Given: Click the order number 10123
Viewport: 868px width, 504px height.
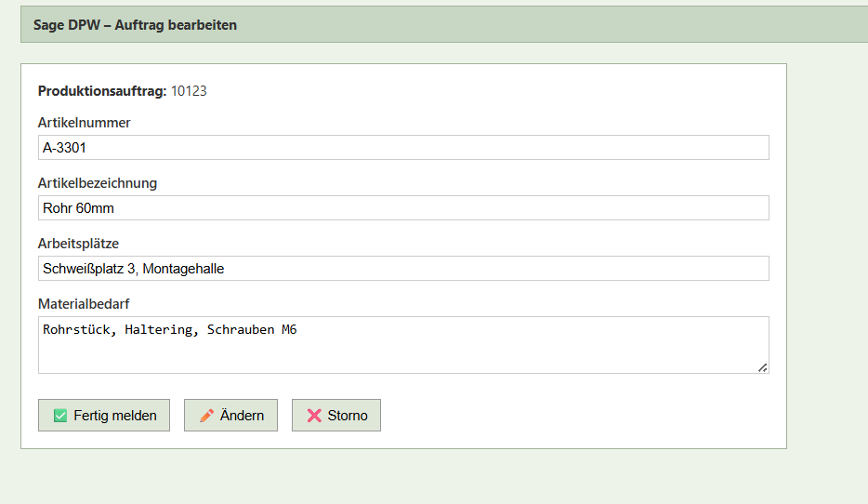Looking at the screenshot, I should pyautogui.click(x=189, y=91).
